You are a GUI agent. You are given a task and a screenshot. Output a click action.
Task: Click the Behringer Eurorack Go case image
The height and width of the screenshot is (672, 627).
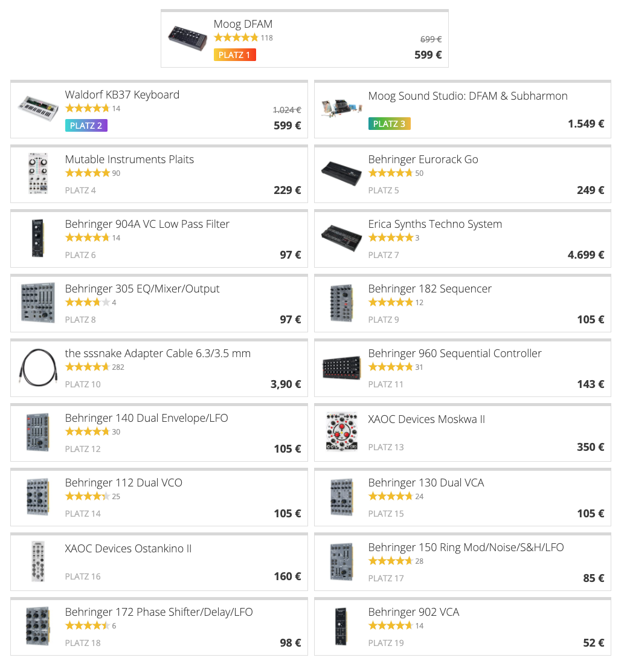(x=341, y=173)
